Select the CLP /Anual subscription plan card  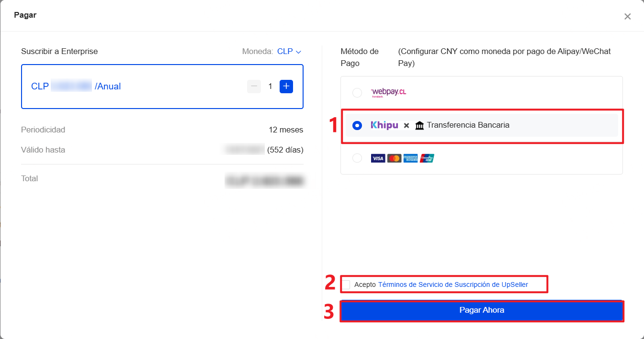tap(162, 86)
